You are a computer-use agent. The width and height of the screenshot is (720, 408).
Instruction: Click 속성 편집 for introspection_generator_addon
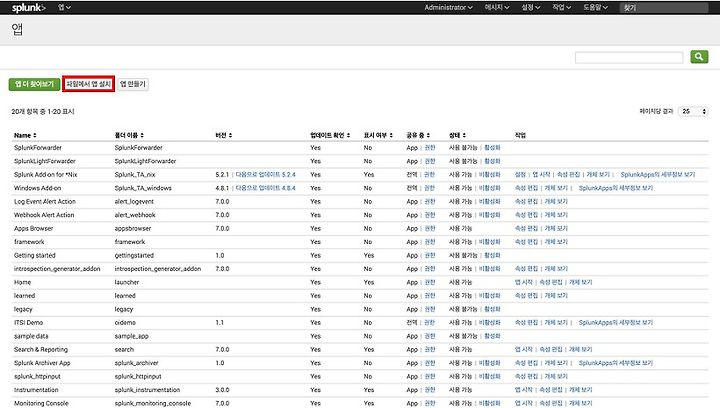526,269
